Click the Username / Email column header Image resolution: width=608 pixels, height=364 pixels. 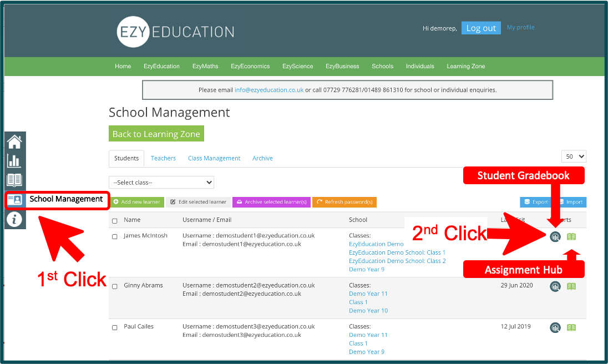[x=207, y=220]
